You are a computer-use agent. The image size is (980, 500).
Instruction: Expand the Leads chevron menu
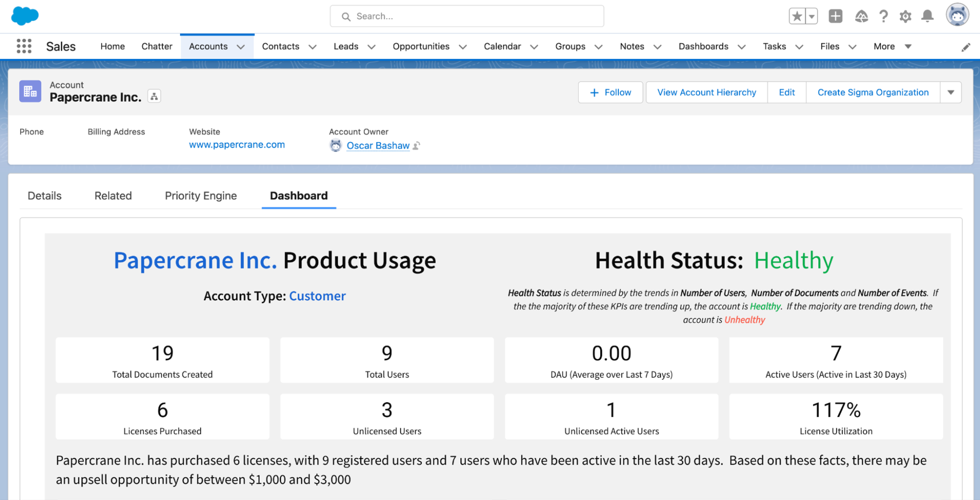tap(372, 47)
